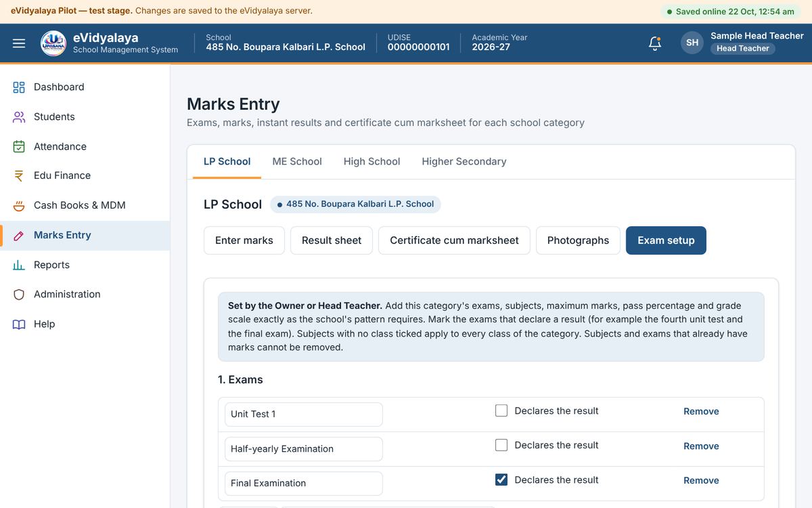Viewport: 812px width, 508px height.
Task: Open Reports in the sidebar
Action: (85, 265)
